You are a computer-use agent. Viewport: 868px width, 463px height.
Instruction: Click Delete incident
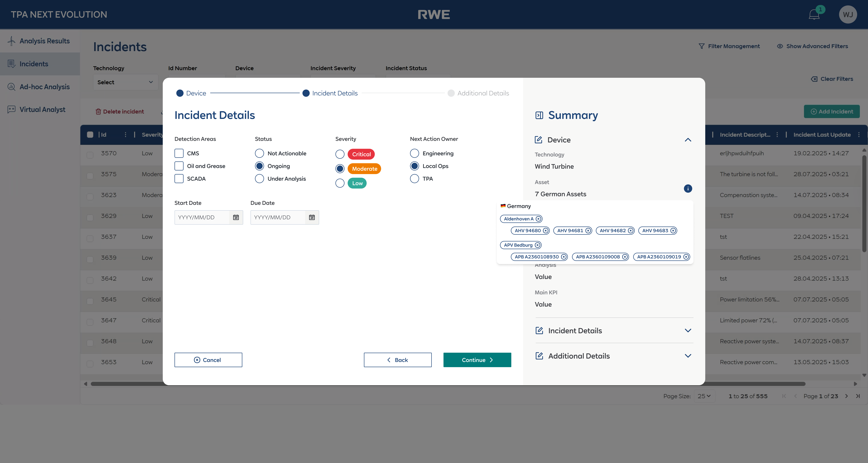120,112
